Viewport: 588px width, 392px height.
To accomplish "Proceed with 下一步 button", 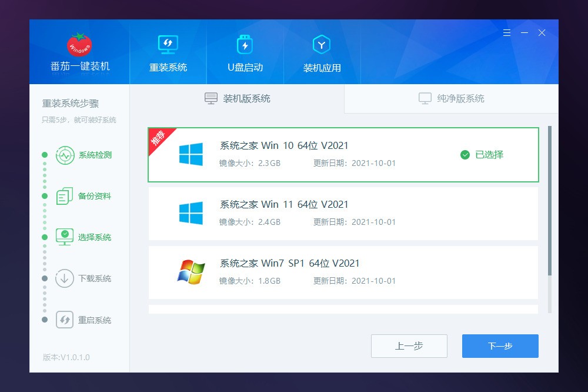I will pyautogui.click(x=500, y=346).
